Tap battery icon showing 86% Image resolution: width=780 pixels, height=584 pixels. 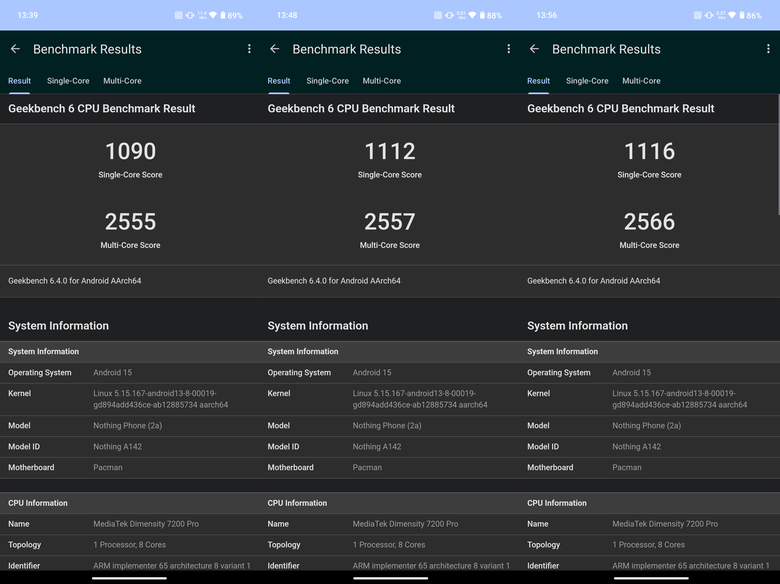[742, 15]
